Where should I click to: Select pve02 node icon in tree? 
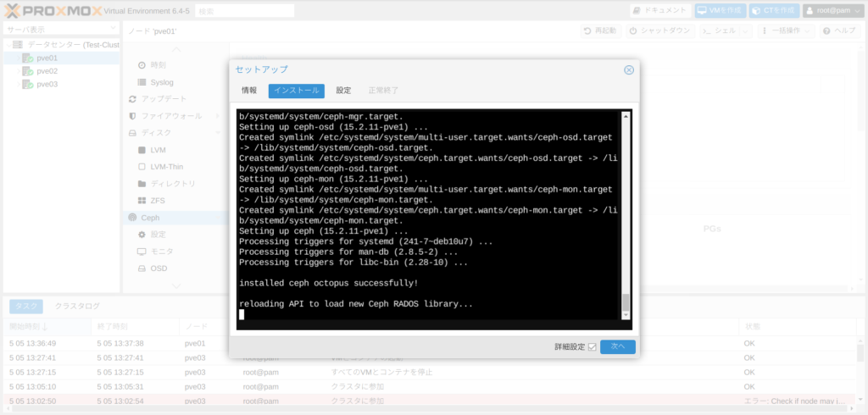(x=28, y=71)
